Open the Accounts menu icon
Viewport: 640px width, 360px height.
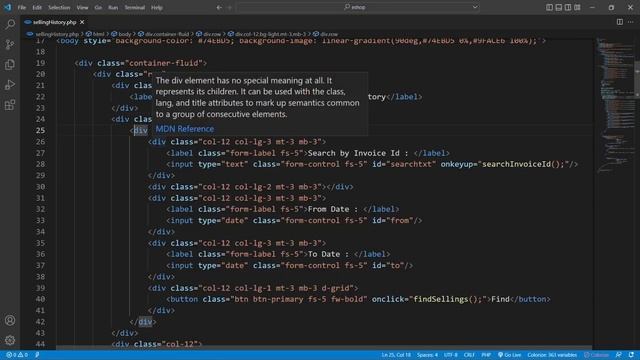[10, 320]
